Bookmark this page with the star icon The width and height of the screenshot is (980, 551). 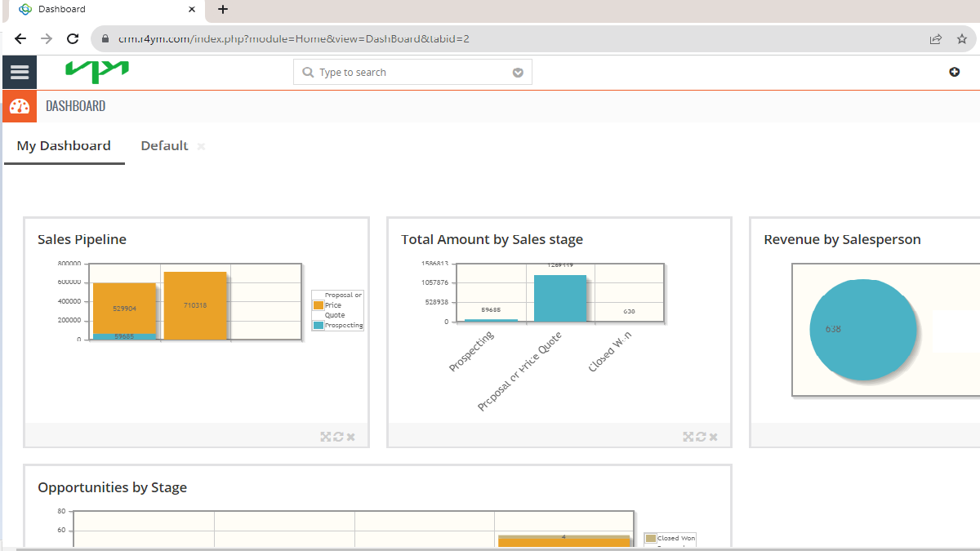(x=961, y=38)
